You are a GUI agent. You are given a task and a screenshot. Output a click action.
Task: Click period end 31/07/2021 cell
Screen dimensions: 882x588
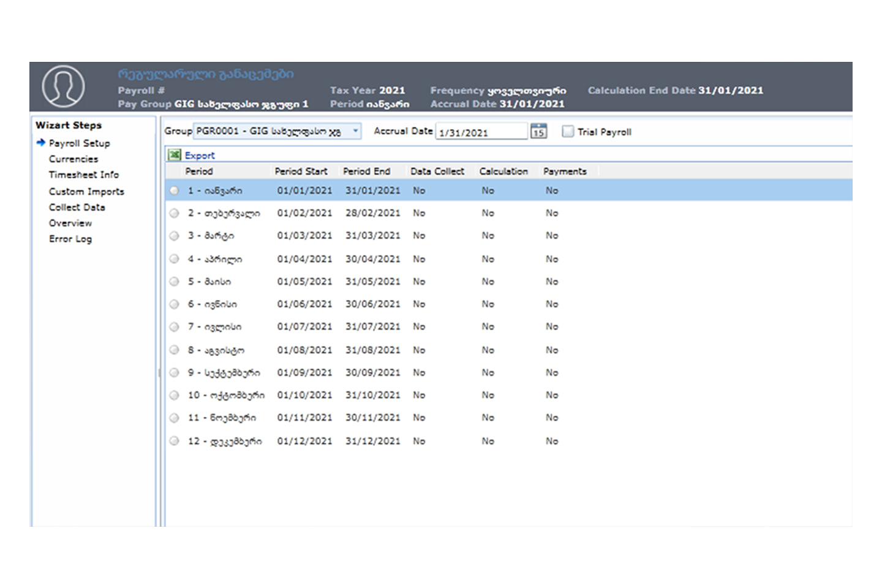372,327
